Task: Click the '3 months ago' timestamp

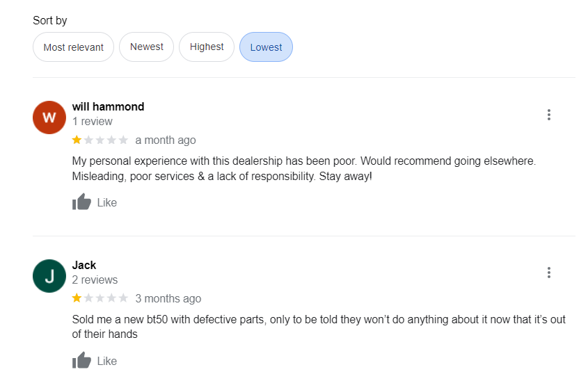Action: (x=168, y=298)
